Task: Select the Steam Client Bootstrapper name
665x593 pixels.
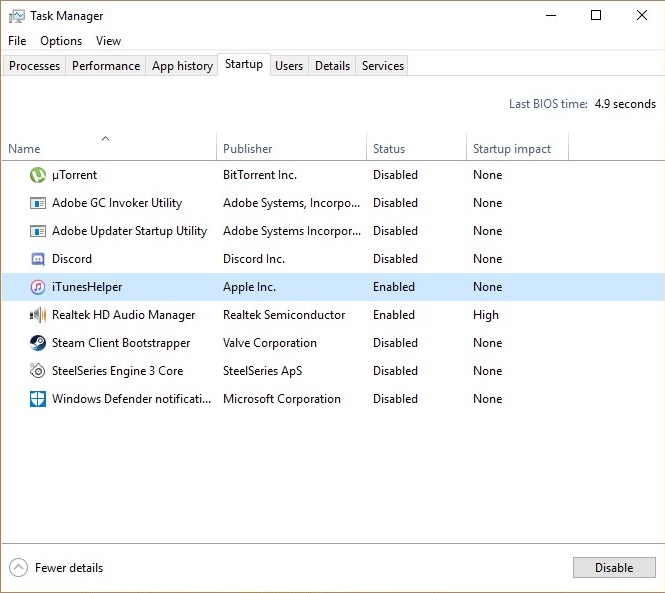Action: 121,343
